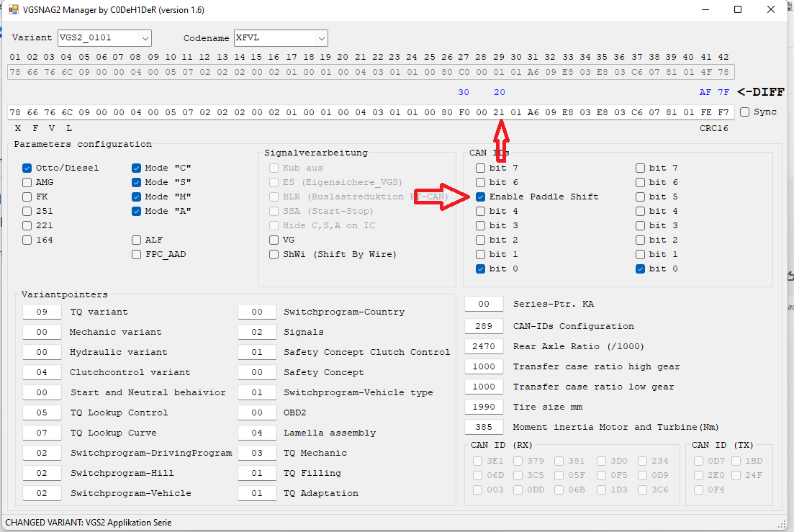This screenshot has height=532, width=794.
Task: Check the AMG parameter checkbox
Action: pos(27,182)
